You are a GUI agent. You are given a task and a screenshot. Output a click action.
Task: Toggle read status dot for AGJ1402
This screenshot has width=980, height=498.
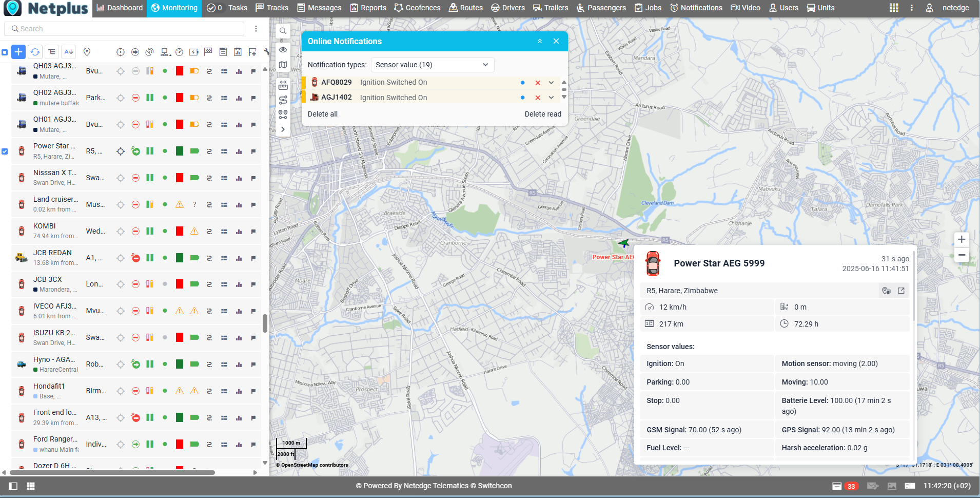(522, 98)
